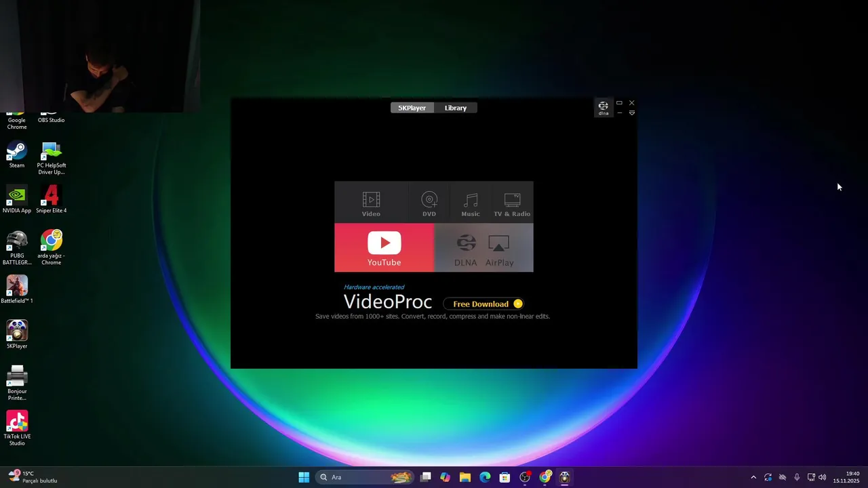Screen dimensions: 868x488
Task: Switch to the Library tab
Action: click(x=456, y=108)
